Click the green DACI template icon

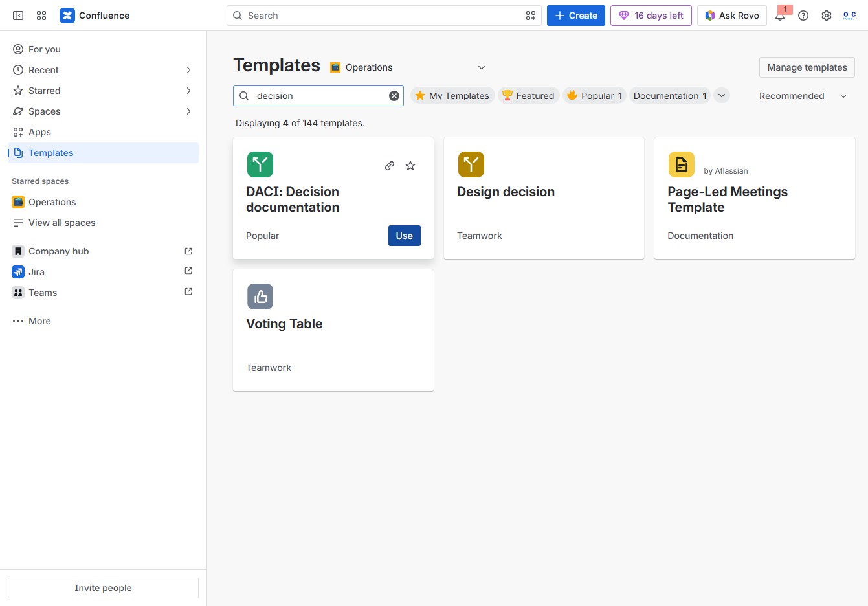(260, 164)
